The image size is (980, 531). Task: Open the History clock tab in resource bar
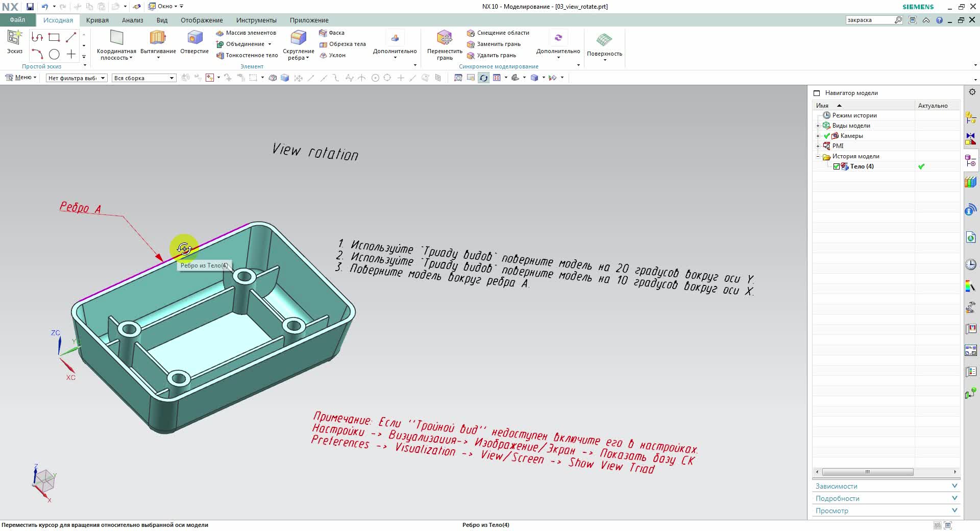[971, 264]
